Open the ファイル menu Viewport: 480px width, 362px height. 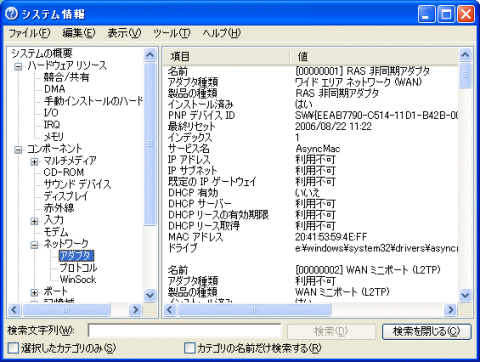tap(29, 33)
